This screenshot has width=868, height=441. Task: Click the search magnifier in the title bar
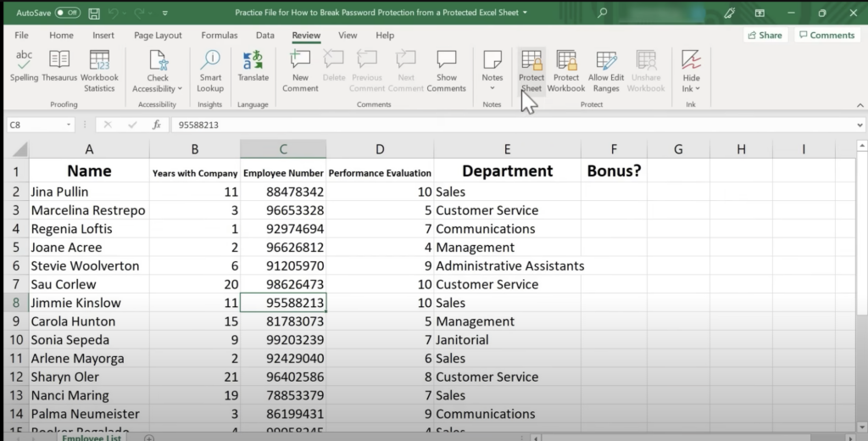click(x=603, y=12)
